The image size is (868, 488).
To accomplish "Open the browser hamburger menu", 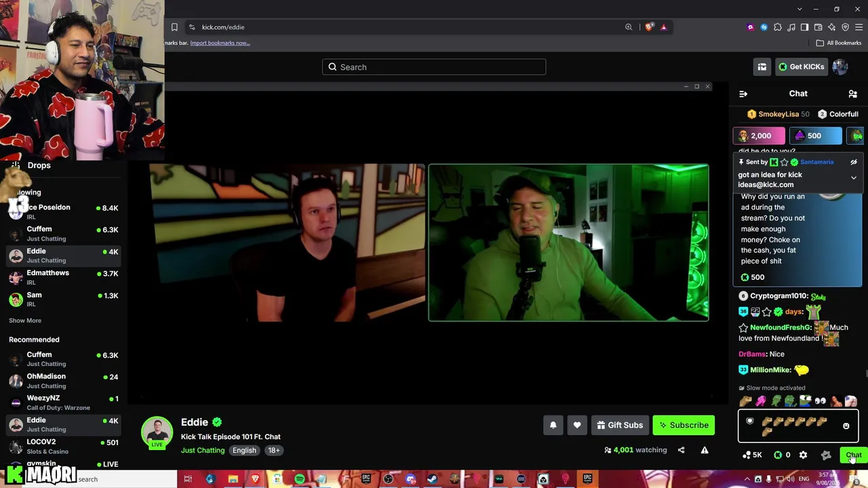I will click(859, 27).
